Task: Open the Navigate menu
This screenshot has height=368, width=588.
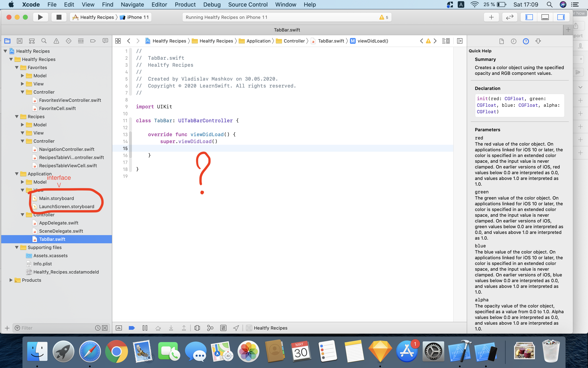Action: click(133, 4)
